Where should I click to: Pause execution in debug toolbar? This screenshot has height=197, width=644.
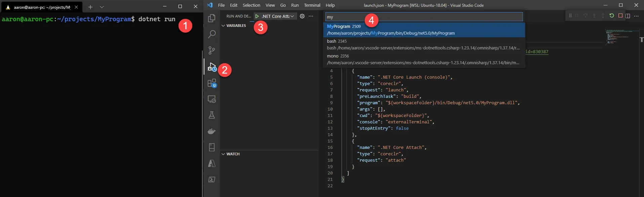(x=577, y=16)
